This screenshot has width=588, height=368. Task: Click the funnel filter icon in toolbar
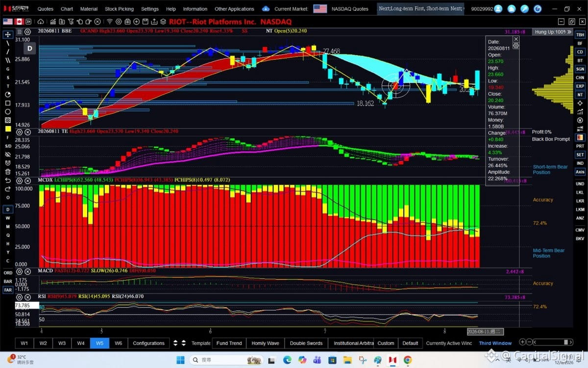pyautogui.click(x=71, y=22)
